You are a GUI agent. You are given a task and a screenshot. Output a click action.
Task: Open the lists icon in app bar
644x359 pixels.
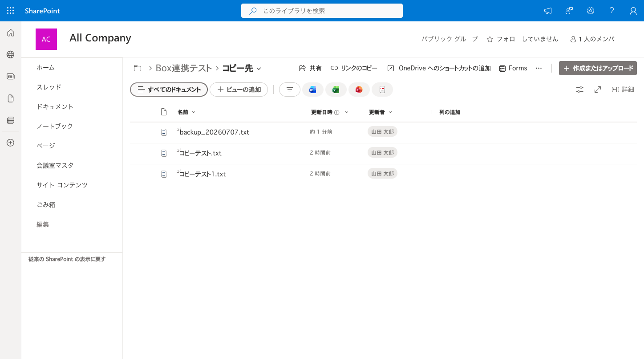[11, 120]
